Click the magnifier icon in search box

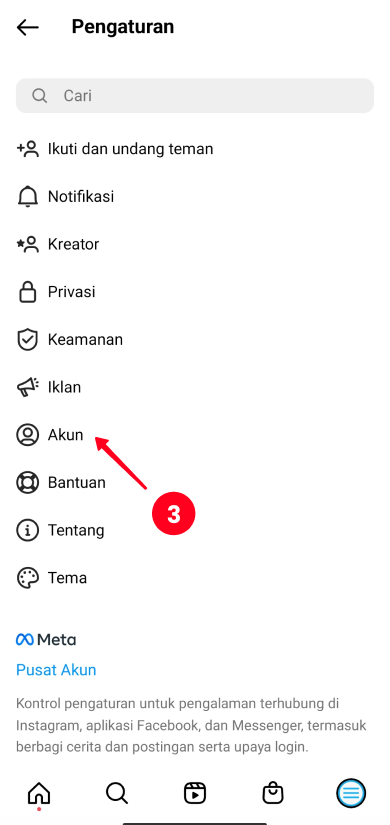[39, 96]
